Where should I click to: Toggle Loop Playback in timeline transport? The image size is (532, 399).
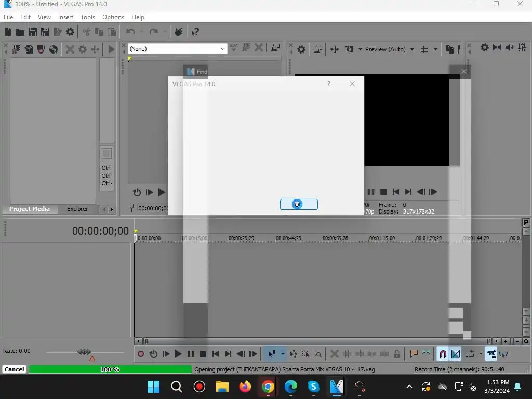pos(153,354)
